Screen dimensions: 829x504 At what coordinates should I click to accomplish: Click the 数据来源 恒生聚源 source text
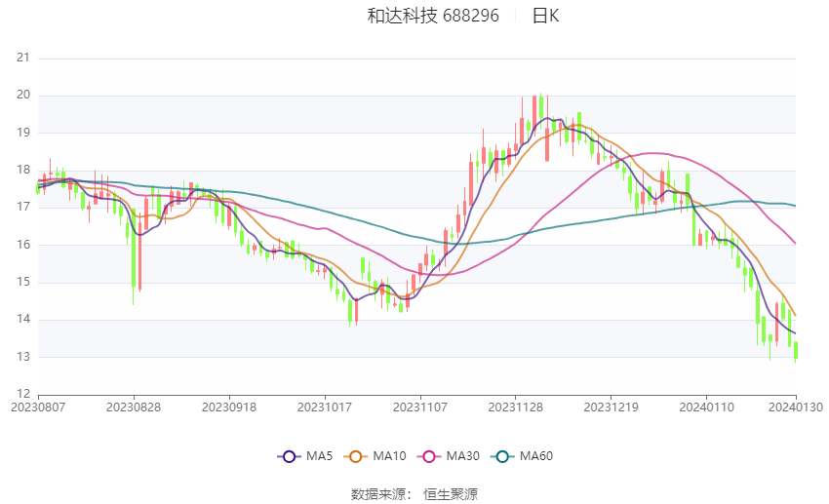click(414, 494)
